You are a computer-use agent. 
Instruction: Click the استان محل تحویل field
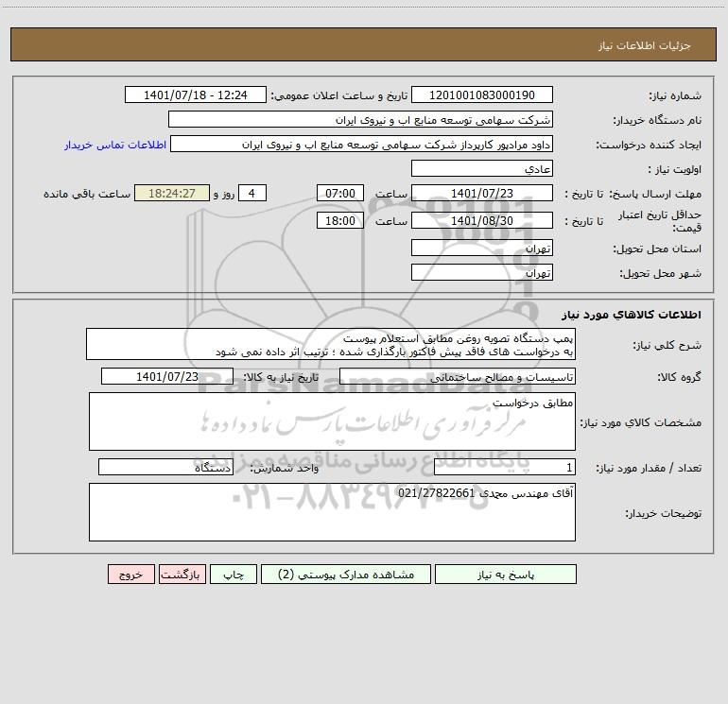(x=482, y=248)
